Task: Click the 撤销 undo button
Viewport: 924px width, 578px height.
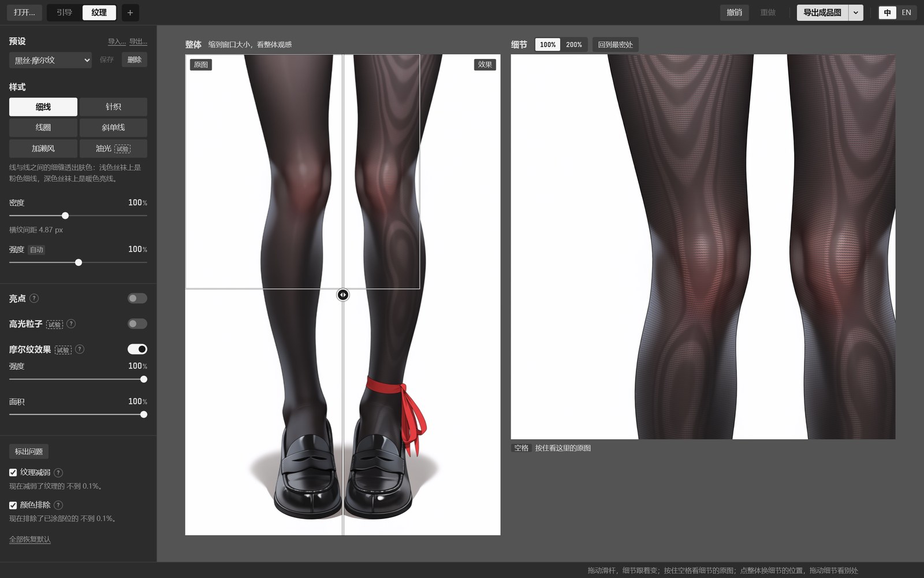Action: coord(734,13)
